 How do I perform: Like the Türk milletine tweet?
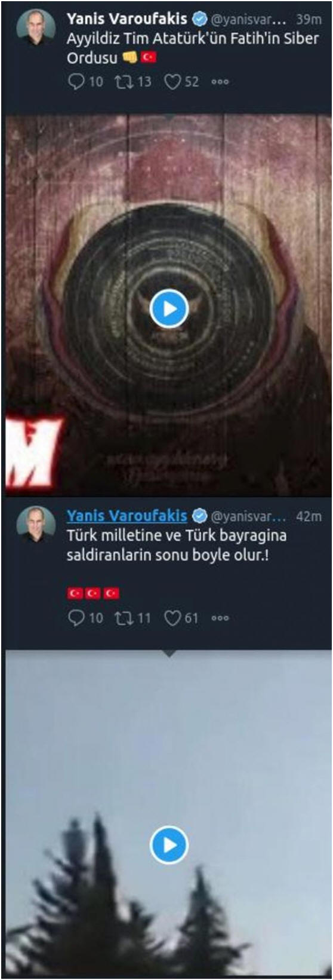[x=172, y=618]
